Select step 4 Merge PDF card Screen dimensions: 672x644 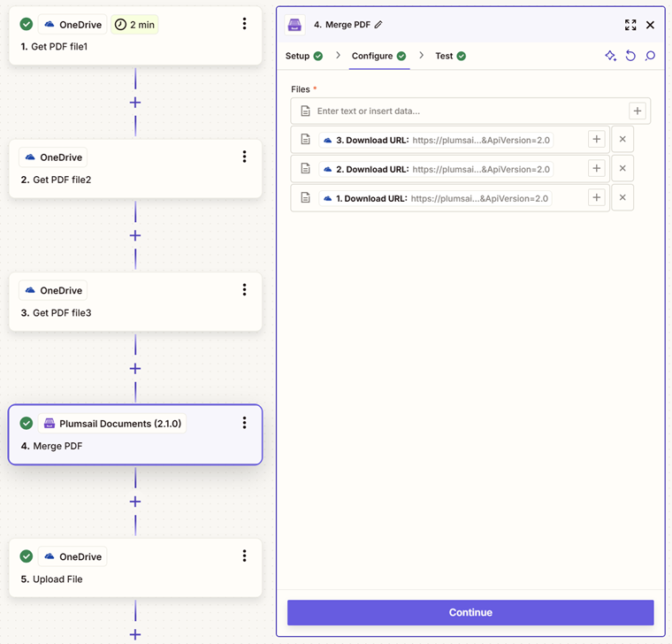click(135, 434)
